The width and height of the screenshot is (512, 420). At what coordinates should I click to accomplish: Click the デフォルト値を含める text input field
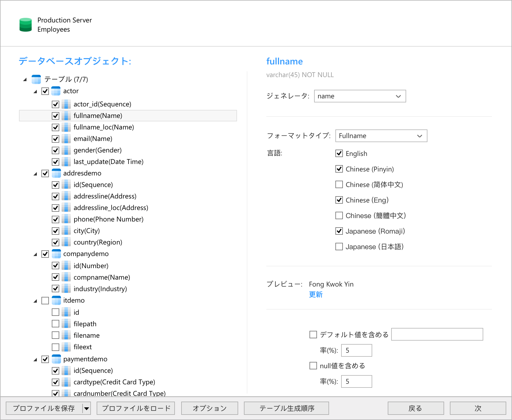coord(437,334)
